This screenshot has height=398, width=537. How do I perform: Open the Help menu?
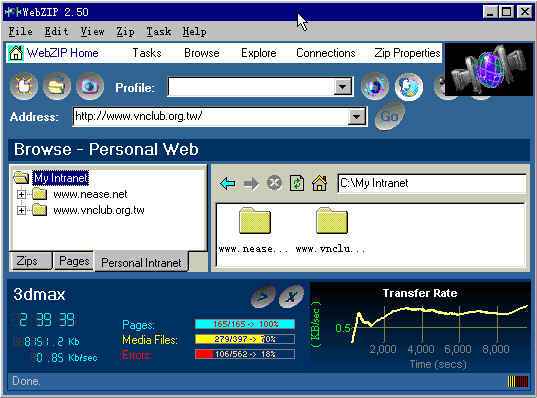pyautogui.click(x=194, y=32)
